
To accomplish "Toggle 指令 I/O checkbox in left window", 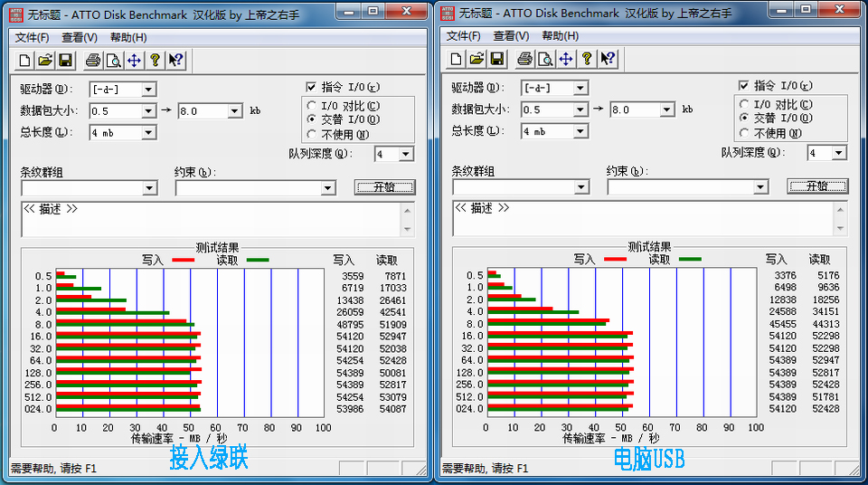I will point(311,87).
